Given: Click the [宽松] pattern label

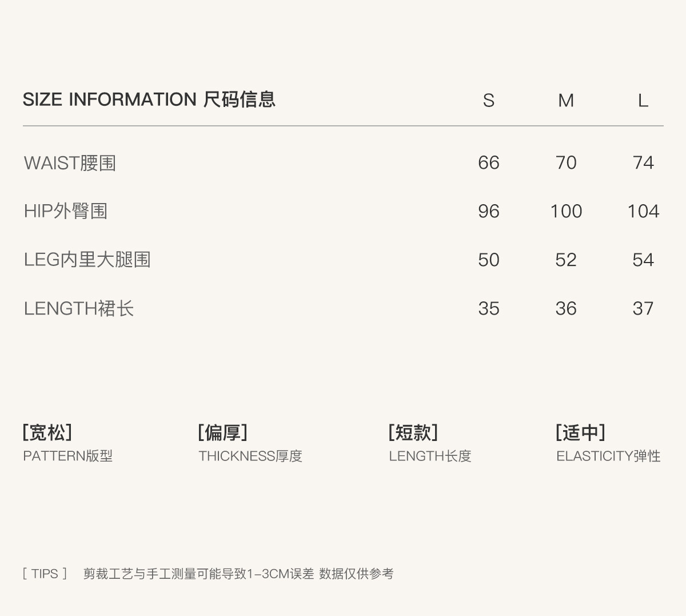Looking at the screenshot, I should point(47,432).
